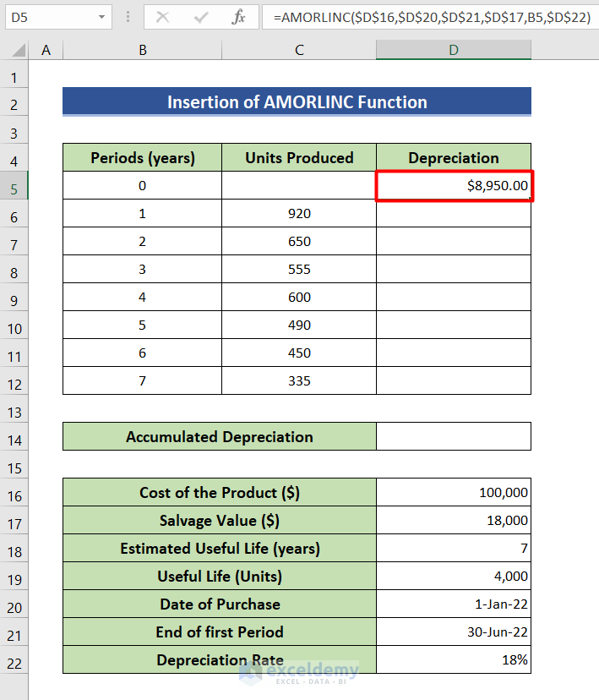Select Salvage Value ($) label cell
This screenshot has width=599, height=700.
click(220, 521)
